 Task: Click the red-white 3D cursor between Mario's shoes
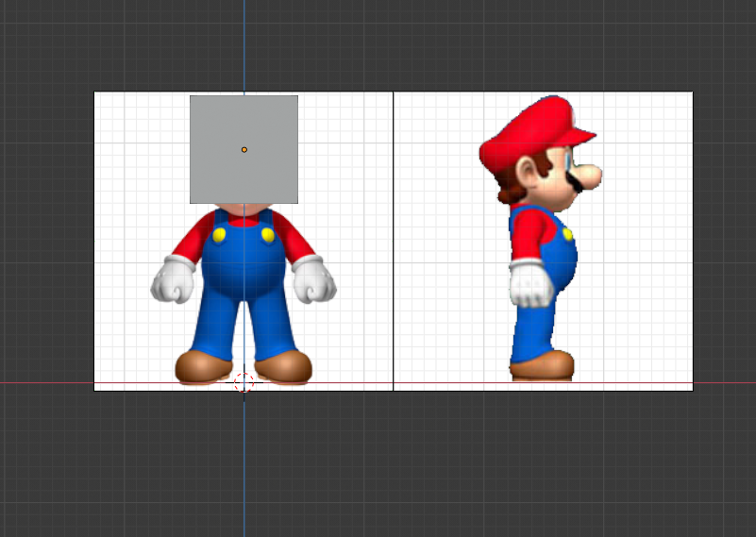pos(244,383)
